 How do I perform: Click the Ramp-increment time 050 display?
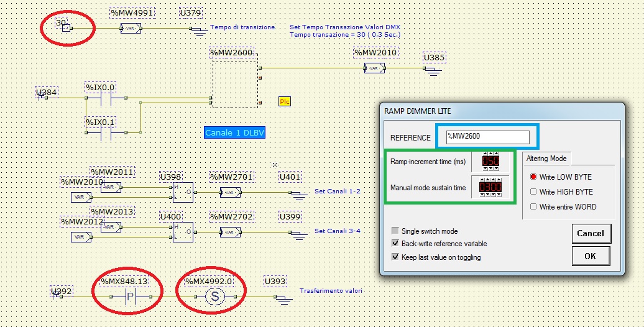click(x=491, y=161)
